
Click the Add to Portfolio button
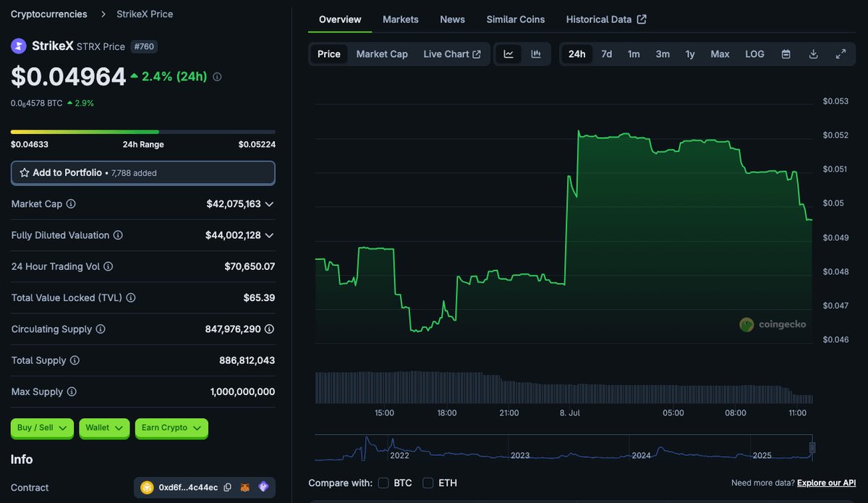tap(143, 173)
